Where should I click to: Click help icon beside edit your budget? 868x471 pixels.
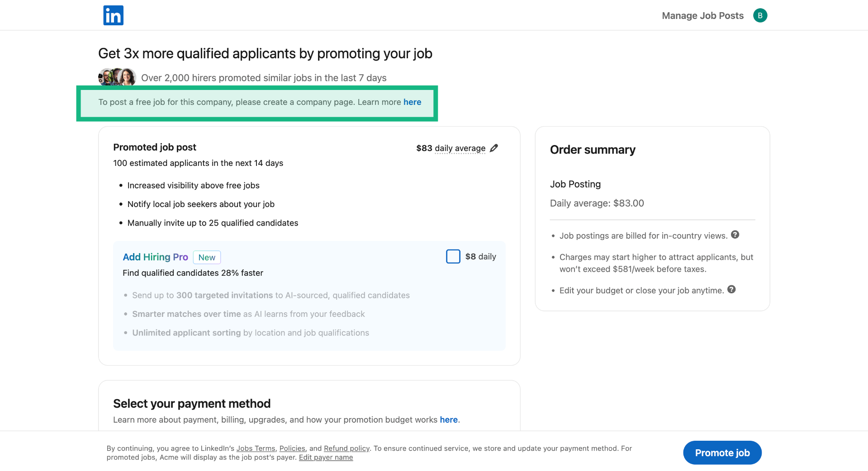coord(731,289)
